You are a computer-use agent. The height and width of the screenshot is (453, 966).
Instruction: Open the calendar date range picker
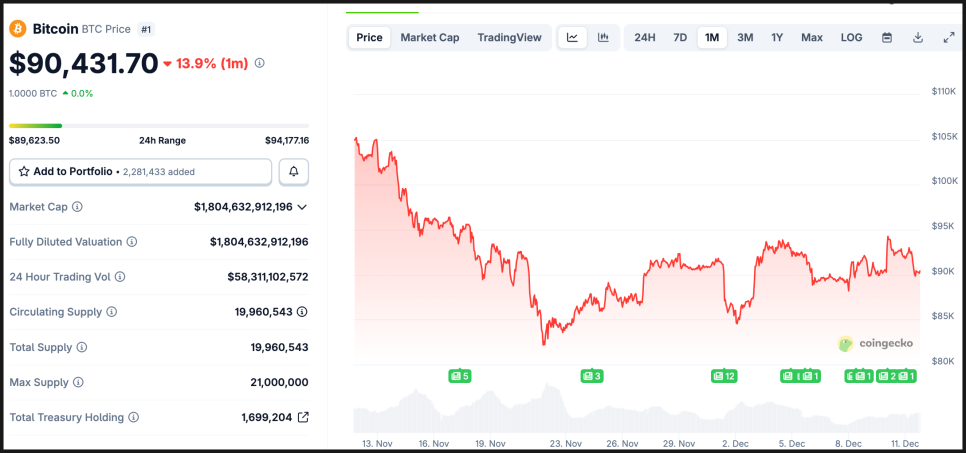point(886,38)
